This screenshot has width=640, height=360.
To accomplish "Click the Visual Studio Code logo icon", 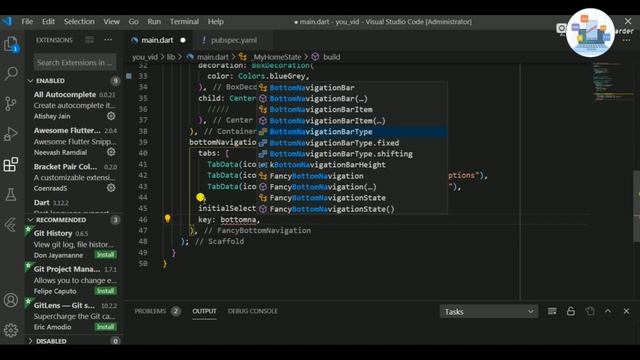I will pos(7,21).
